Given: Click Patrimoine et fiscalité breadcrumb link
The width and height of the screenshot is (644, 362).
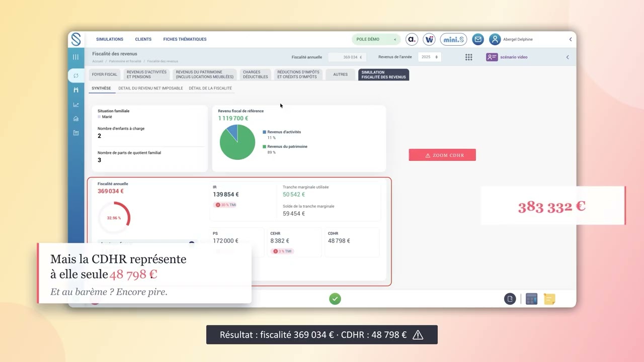Looking at the screenshot, I should [x=125, y=61].
